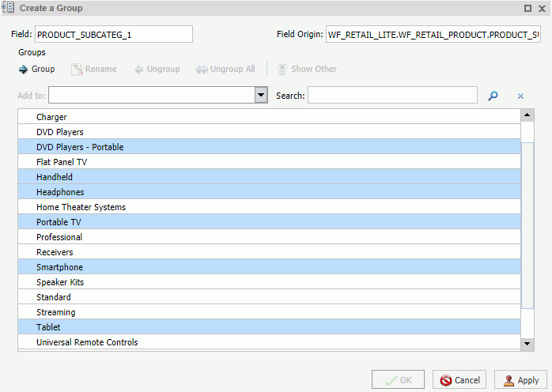552x392 pixels.
Task: Select the Streaming list item
Action: coord(270,311)
